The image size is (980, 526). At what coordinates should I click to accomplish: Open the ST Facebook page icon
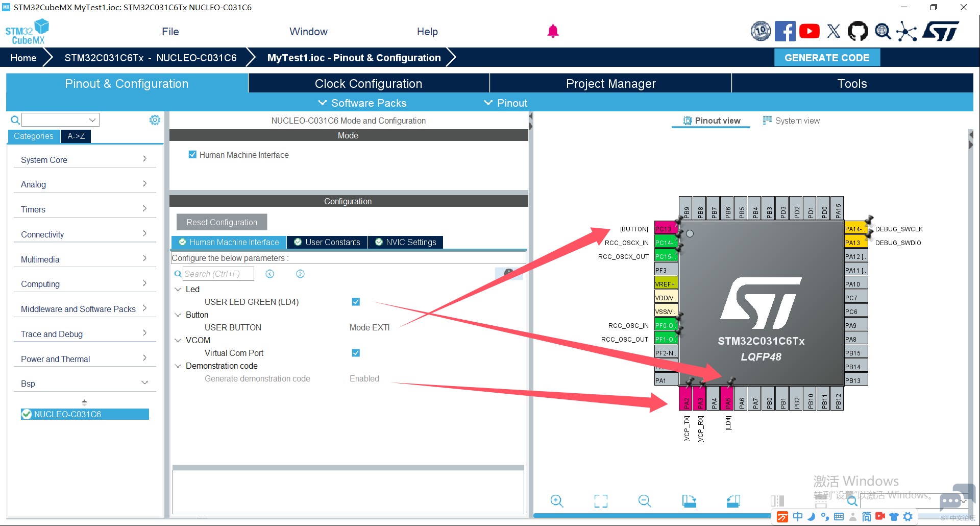pos(785,31)
